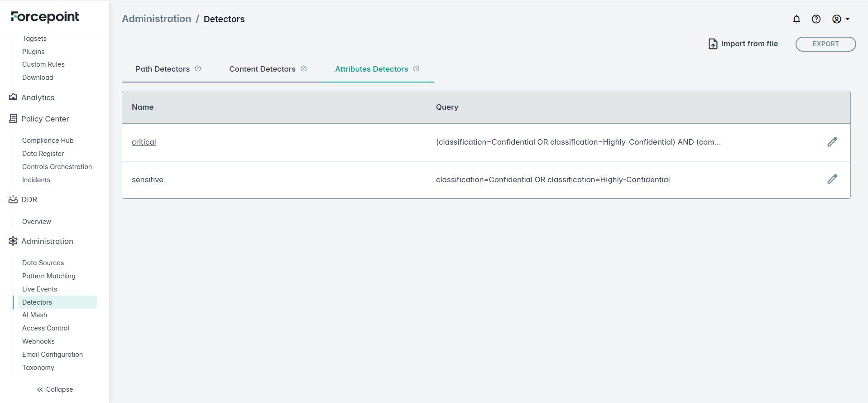Collapse the sidebar using Collapse button
The width and height of the screenshot is (868, 403).
point(55,389)
